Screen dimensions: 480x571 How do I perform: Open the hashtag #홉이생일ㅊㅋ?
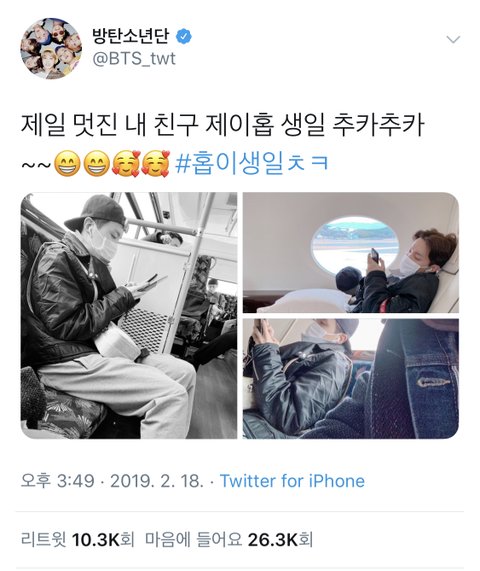pyautogui.click(x=252, y=162)
